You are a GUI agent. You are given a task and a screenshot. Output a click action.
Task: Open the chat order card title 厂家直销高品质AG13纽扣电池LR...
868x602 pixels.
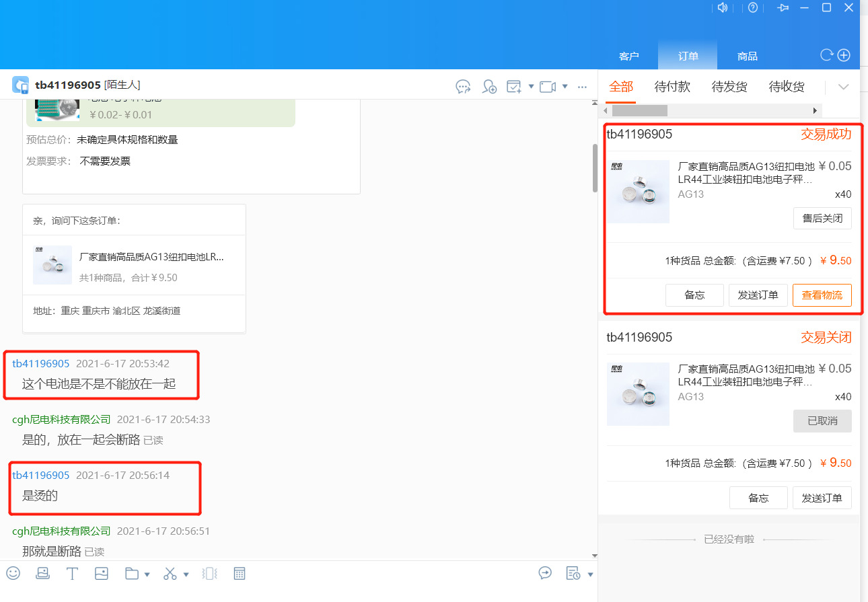[151, 257]
